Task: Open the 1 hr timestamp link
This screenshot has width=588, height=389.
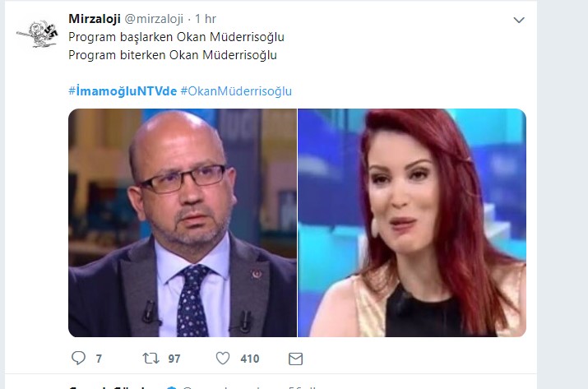Action: [206, 19]
